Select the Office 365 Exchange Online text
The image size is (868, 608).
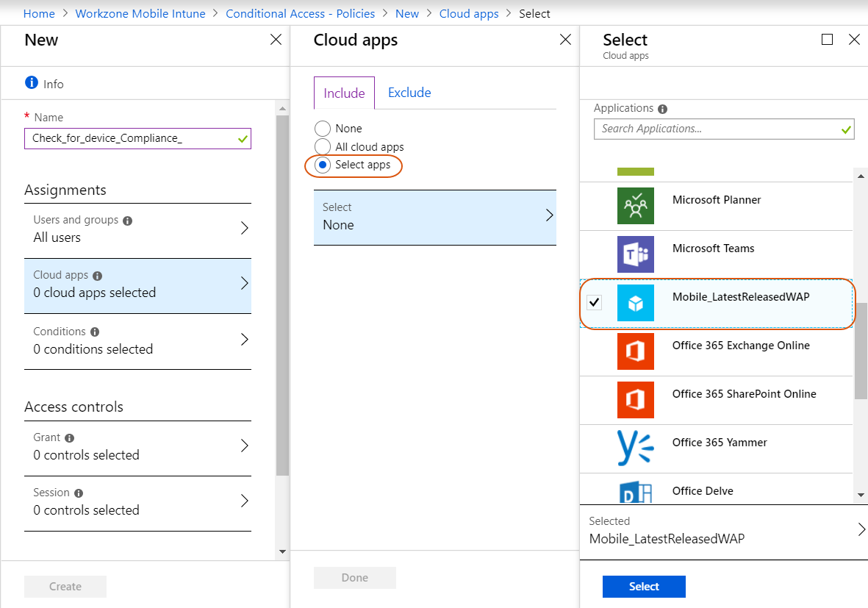[741, 346]
